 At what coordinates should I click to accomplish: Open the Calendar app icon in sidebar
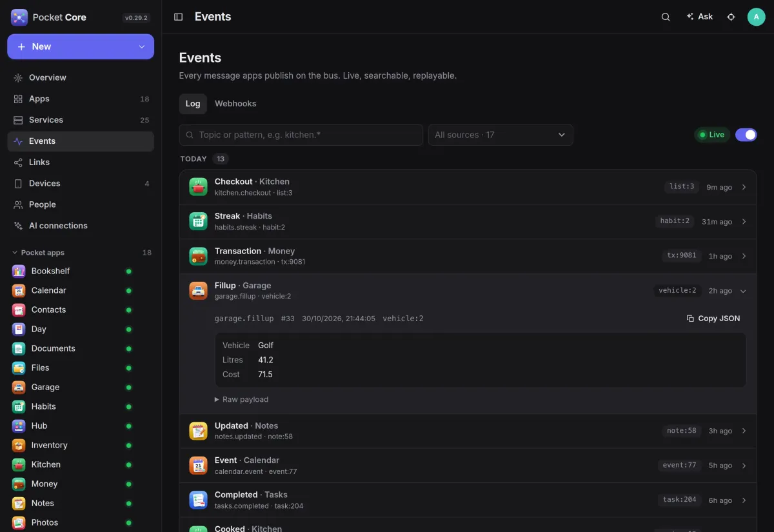(x=19, y=290)
